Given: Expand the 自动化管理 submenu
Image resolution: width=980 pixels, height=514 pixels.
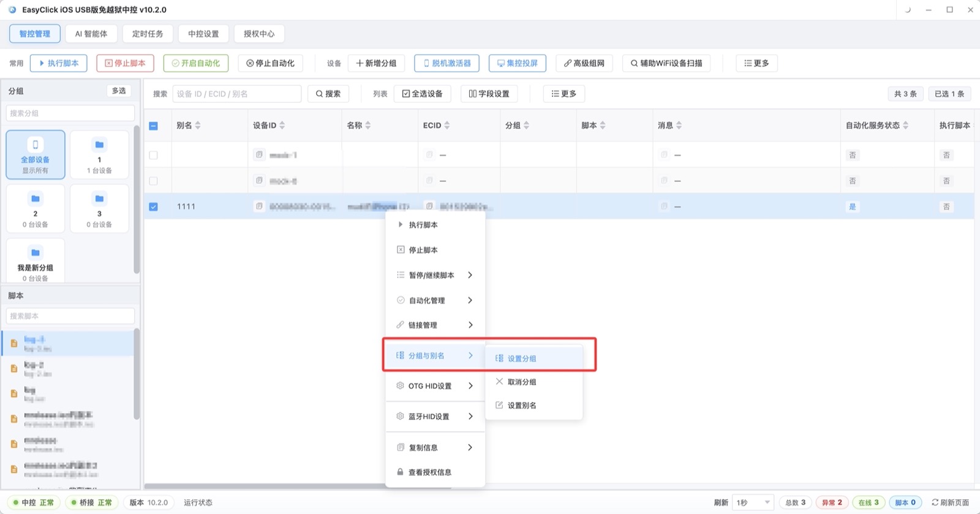Looking at the screenshot, I should pos(435,300).
